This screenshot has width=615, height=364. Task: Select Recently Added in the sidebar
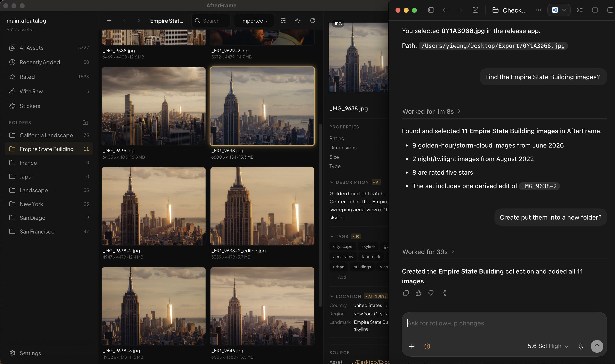point(49,62)
